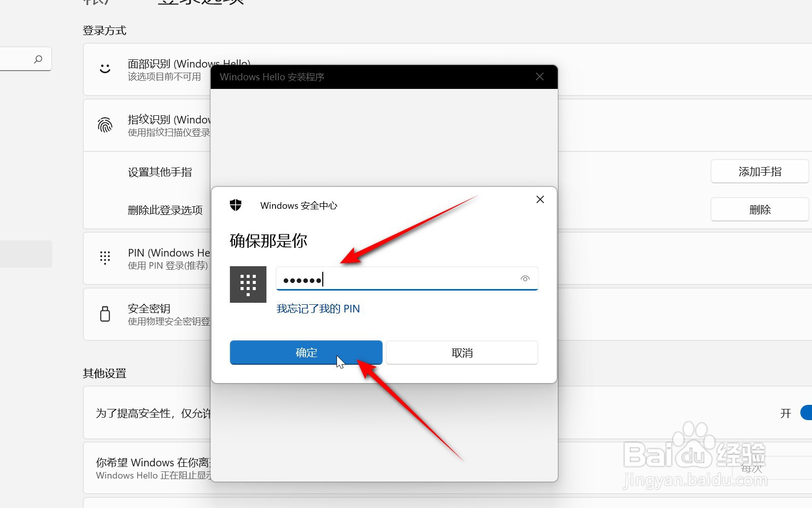Viewport: 812px width, 508px height.
Task: Click 添加手指 button in Settings
Action: (760, 172)
